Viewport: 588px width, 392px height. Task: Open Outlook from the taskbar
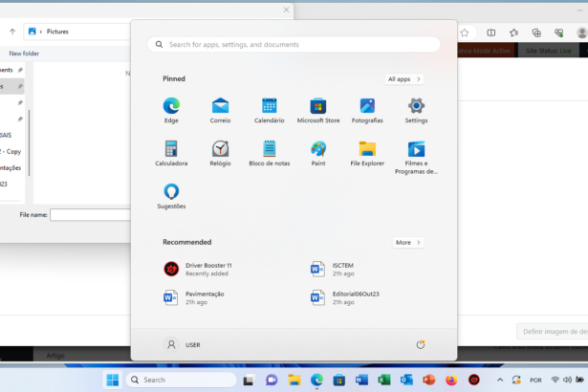pos(406,380)
